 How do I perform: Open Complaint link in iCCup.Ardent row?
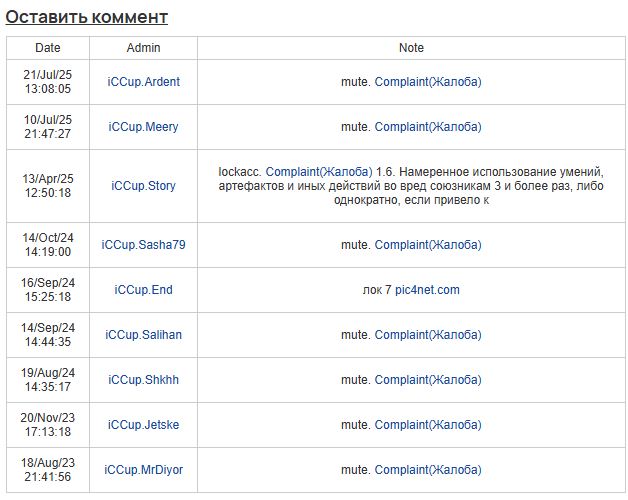[428, 82]
